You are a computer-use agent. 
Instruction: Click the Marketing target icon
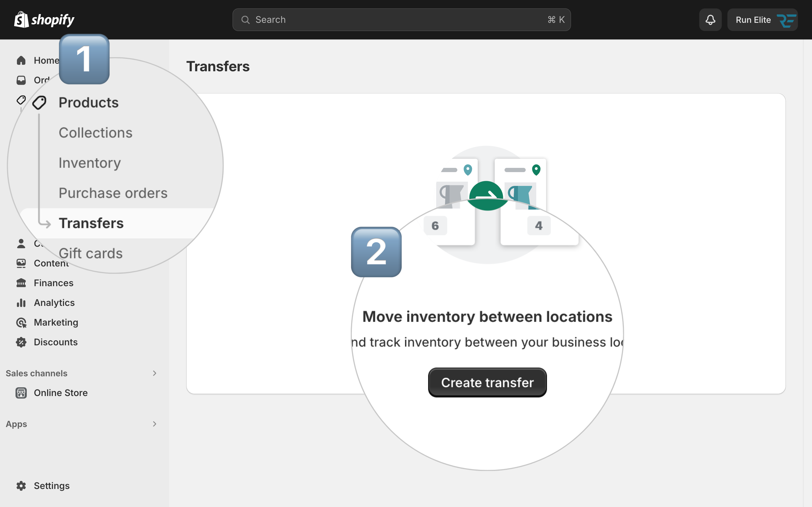click(x=21, y=323)
